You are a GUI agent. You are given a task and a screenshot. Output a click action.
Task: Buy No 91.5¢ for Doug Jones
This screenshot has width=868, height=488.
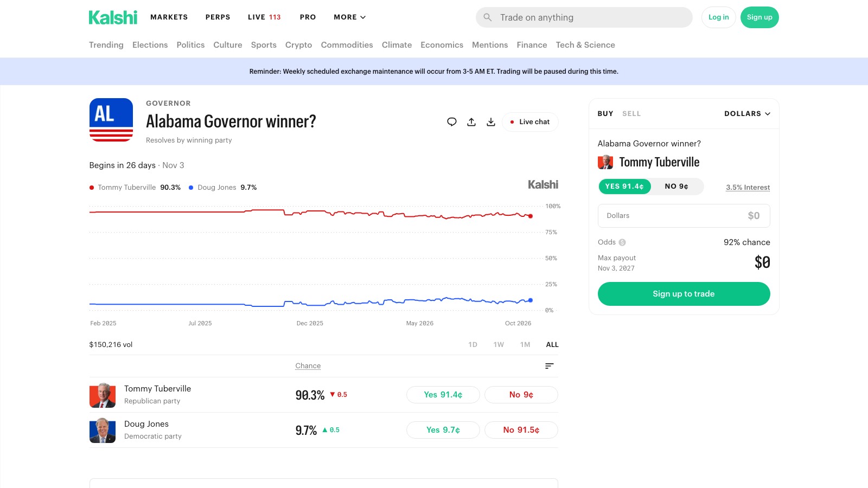[x=521, y=430]
